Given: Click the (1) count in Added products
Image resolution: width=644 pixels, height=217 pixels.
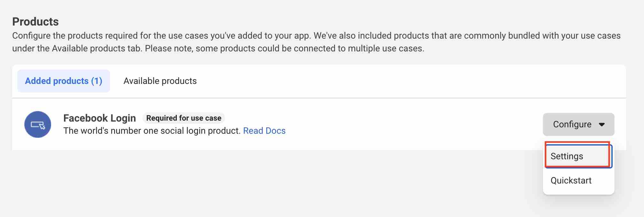Looking at the screenshot, I should (97, 81).
